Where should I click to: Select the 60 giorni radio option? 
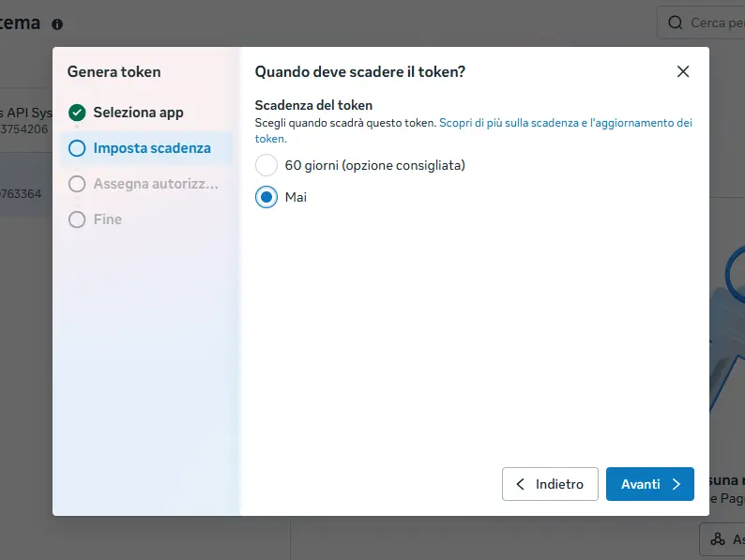tap(266, 165)
